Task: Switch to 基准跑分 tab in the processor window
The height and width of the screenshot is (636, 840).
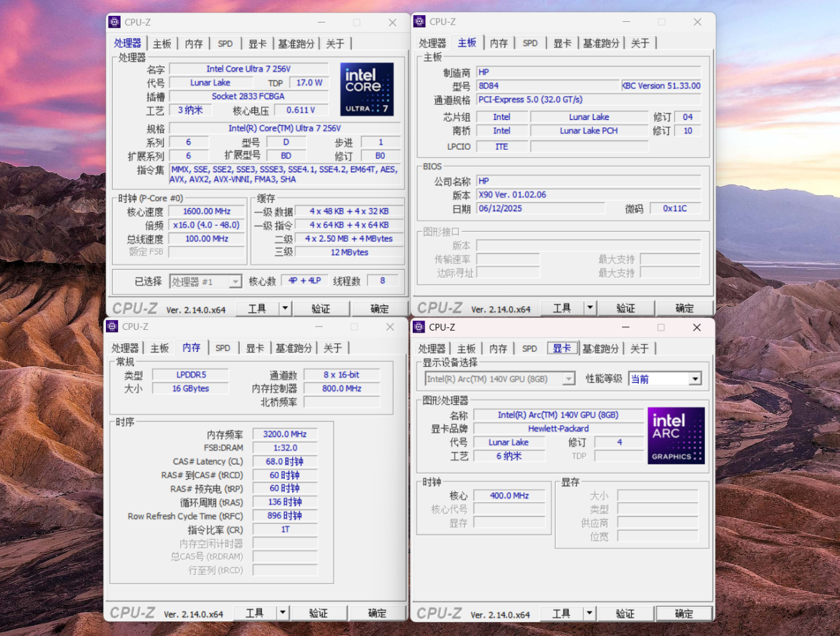Action: coord(295,44)
